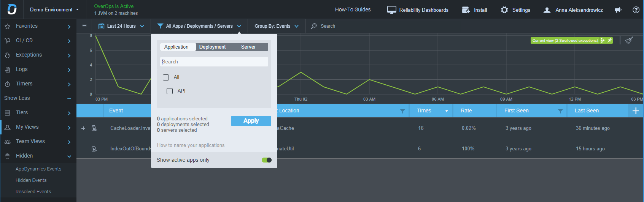This screenshot has width=644, height=202.
Task: Expand the CacheLoader row plus
Action: tap(83, 128)
